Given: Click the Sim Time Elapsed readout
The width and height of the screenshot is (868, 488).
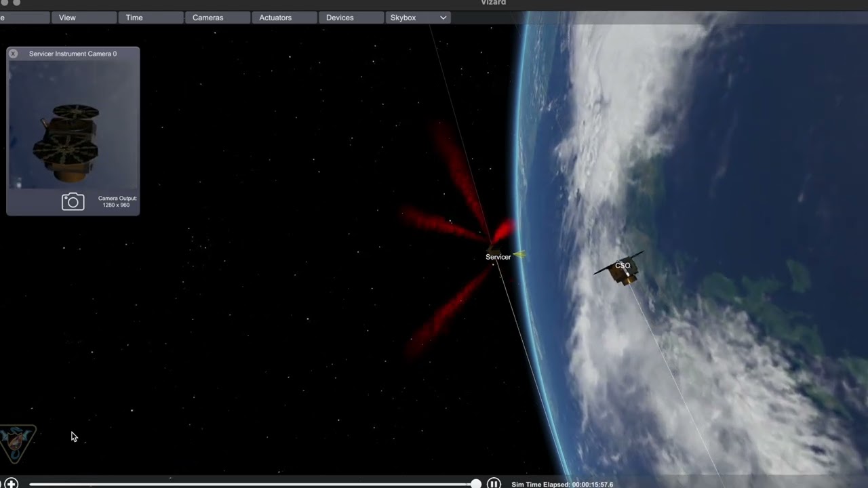Looking at the screenshot, I should (562, 484).
